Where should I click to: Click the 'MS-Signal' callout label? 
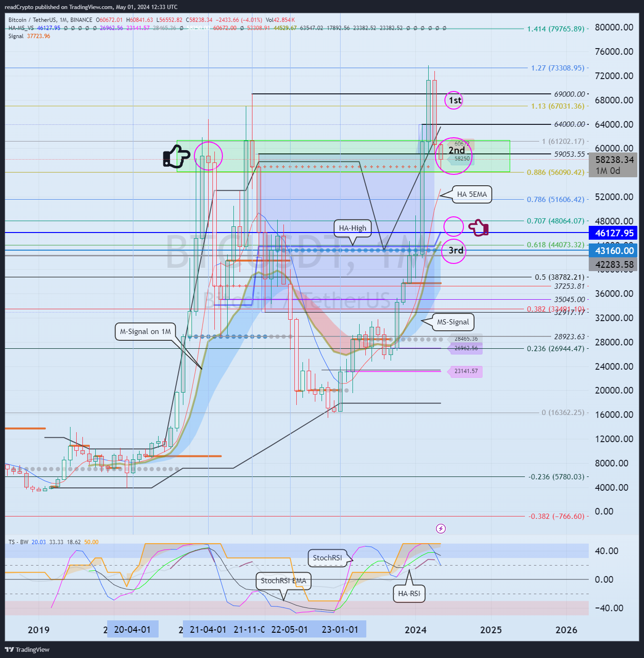pos(453,322)
